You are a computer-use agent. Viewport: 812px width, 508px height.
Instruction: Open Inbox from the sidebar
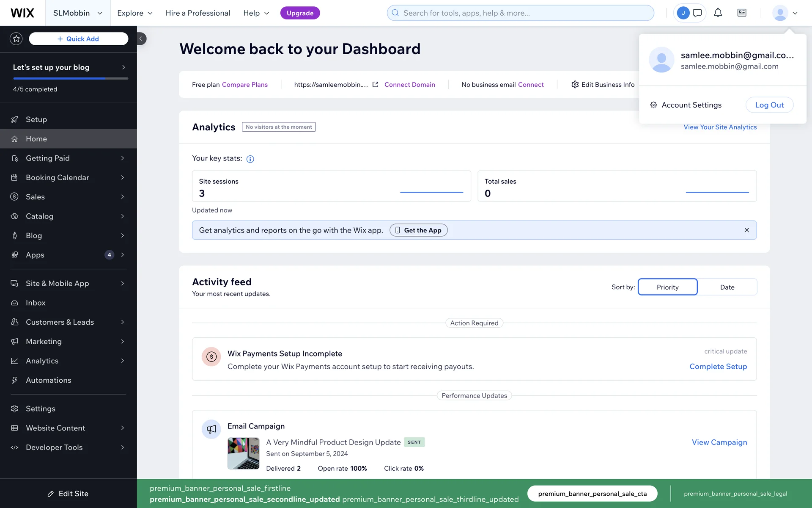(x=36, y=303)
